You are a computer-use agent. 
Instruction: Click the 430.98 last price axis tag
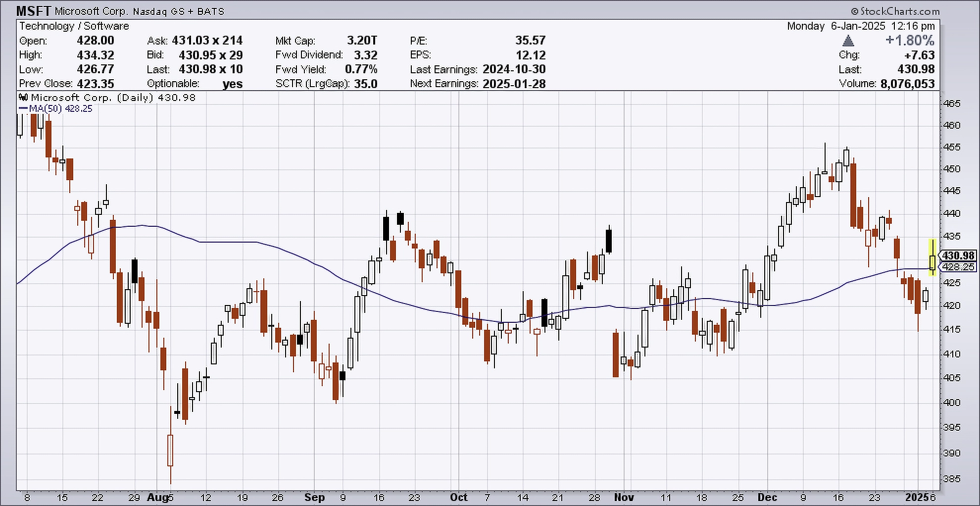(959, 255)
